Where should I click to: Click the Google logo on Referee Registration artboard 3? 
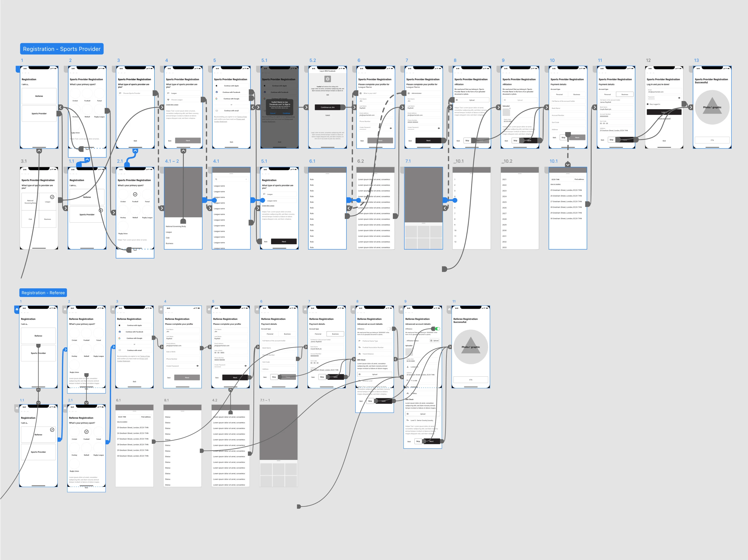click(119, 338)
